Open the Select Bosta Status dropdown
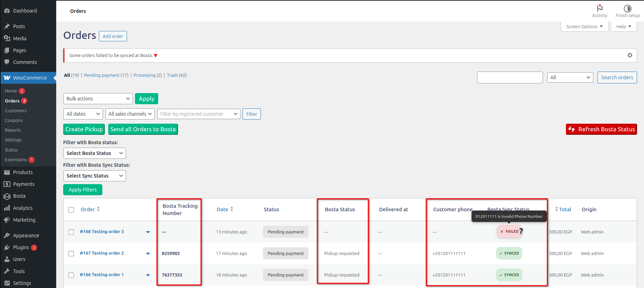 [95, 153]
